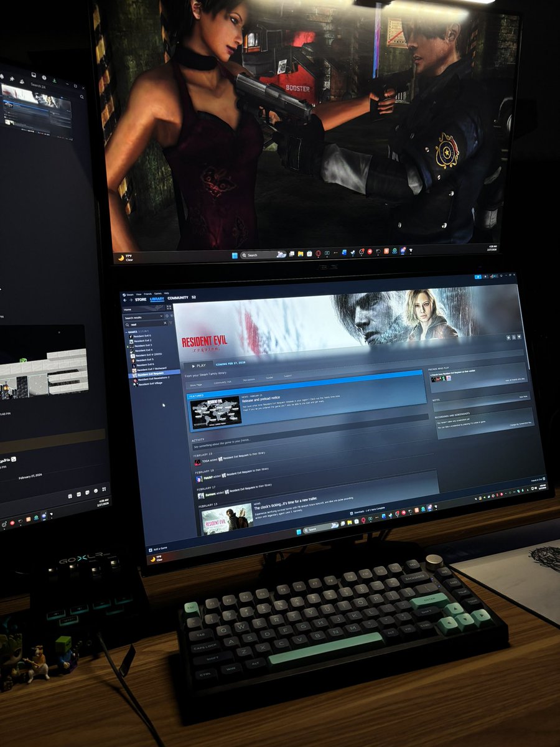Select Resident Evil Revelations 2 in the library list
Viewport: 560px width, 747px height.
152,378
